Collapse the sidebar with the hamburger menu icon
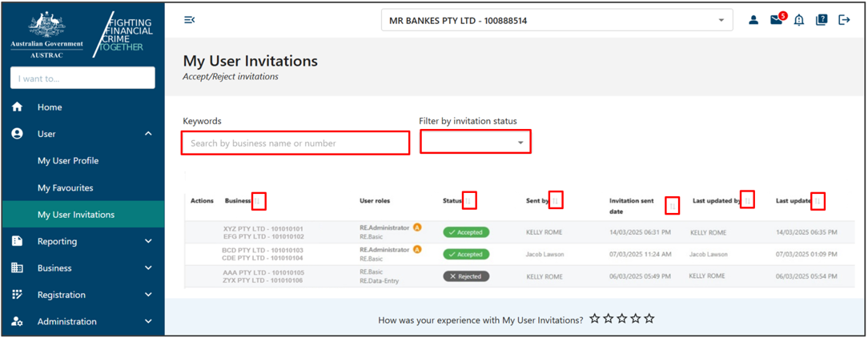 190,20
